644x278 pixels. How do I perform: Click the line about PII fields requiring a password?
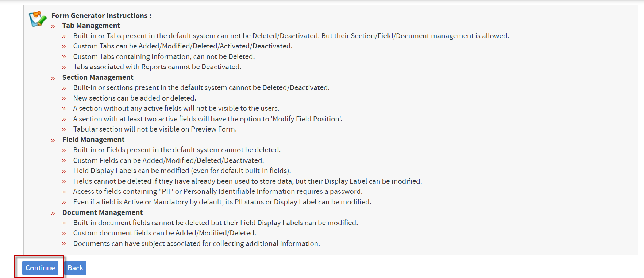[218, 191]
